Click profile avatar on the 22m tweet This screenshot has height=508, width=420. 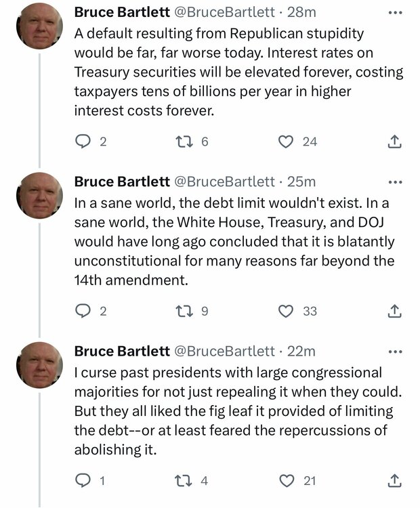tap(40, 366)
